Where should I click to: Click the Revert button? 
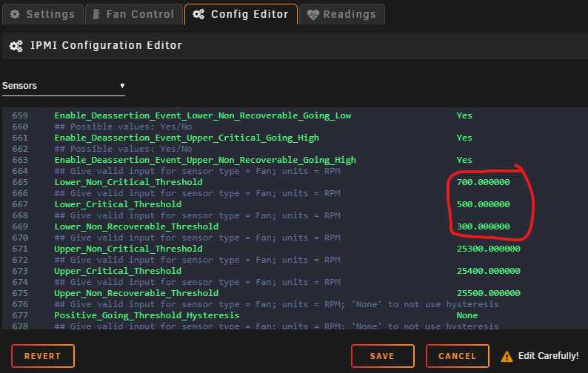click(x=43, y=356)
